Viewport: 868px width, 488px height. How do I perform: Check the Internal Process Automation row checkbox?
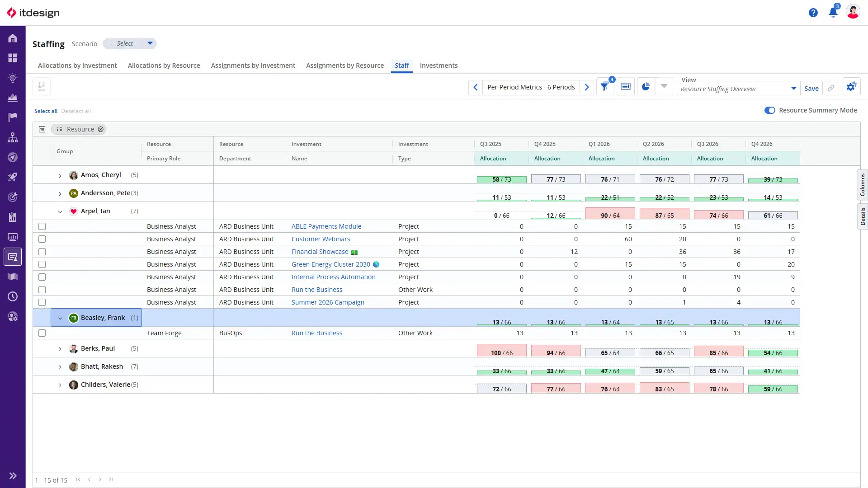pyautogui.click(x=42, y=277)
